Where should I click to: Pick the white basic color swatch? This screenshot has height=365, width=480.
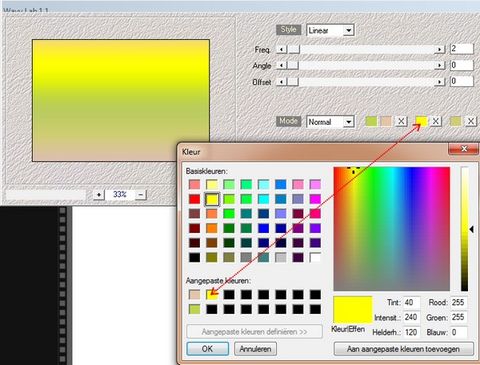tap(315, 257)
